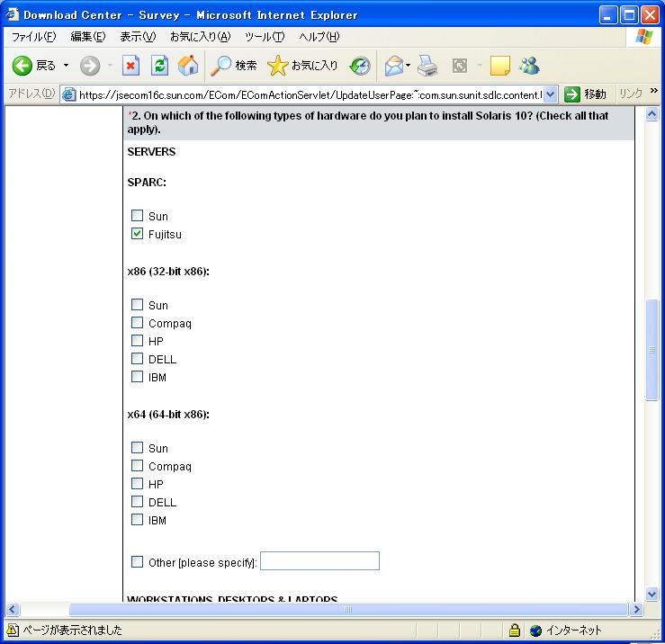Open the Edit (編集) menu
Viewport: 665px width, 644px height.
click(x=88, y=37)
